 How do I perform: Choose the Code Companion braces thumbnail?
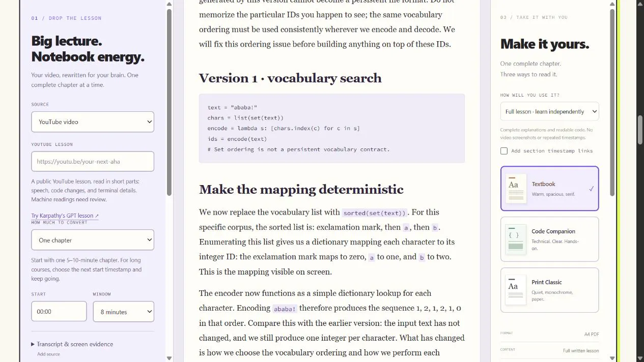(515, 239)
